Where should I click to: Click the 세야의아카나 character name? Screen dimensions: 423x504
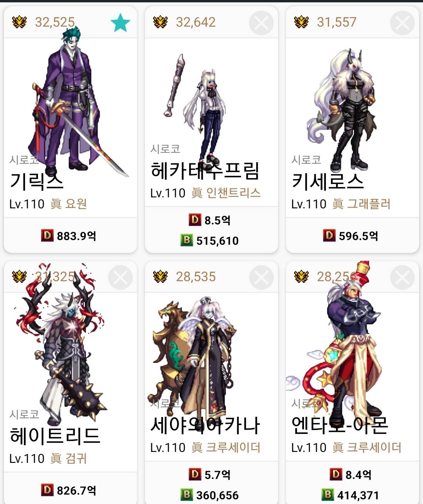(x=205, y=425)
